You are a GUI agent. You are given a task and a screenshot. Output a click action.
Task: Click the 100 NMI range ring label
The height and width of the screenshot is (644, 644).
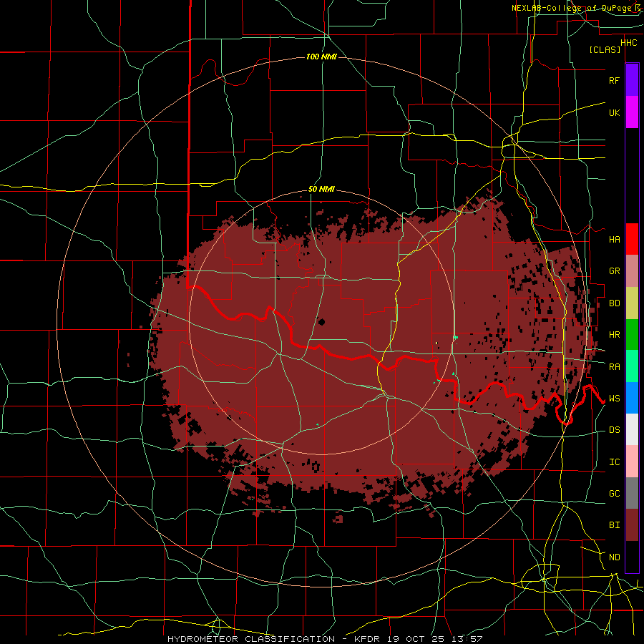click(x=321, y=57)
